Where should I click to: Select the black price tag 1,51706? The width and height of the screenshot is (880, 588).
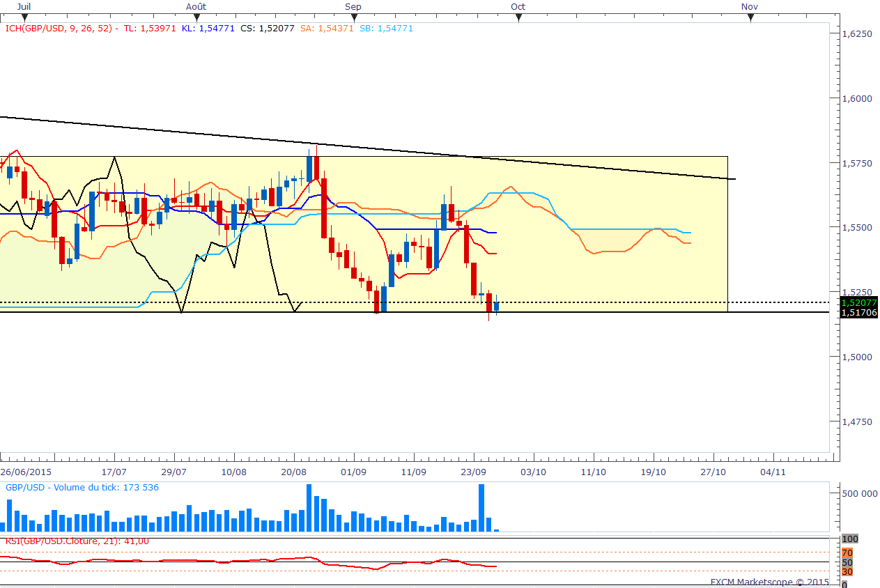859,314
